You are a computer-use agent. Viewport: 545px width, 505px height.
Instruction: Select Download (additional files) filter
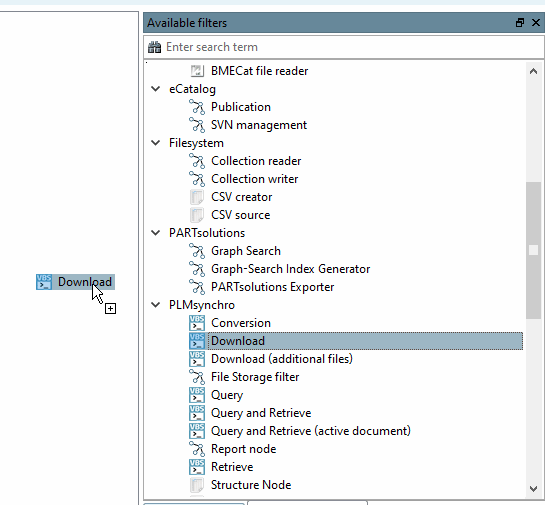coord(282,359)
